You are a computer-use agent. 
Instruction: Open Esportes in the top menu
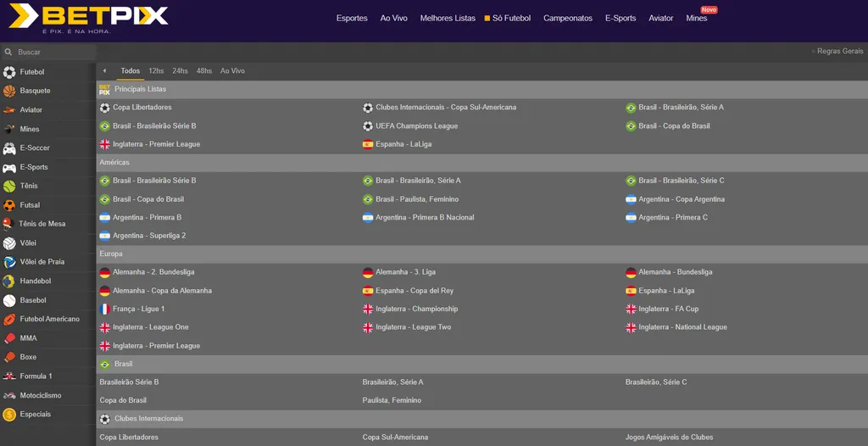click(352, 19)
